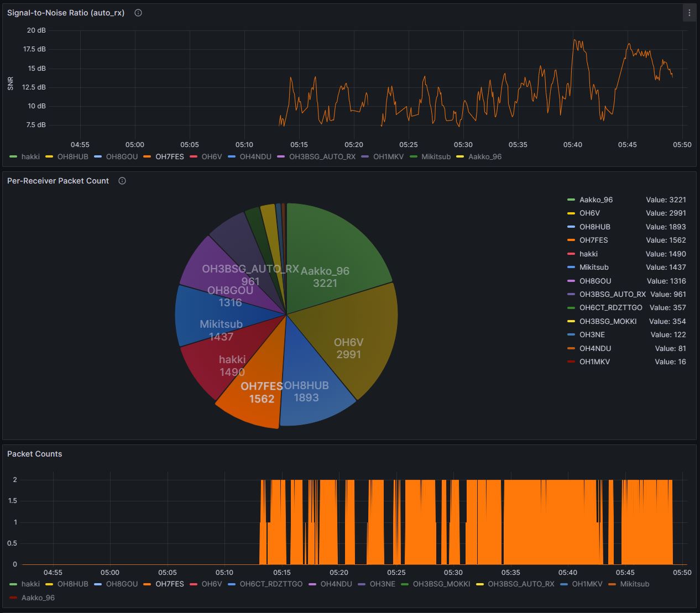Open the Signal-to-Noise panel three-dot menu
Screen dimensions: 700x613
pos(689,13)
